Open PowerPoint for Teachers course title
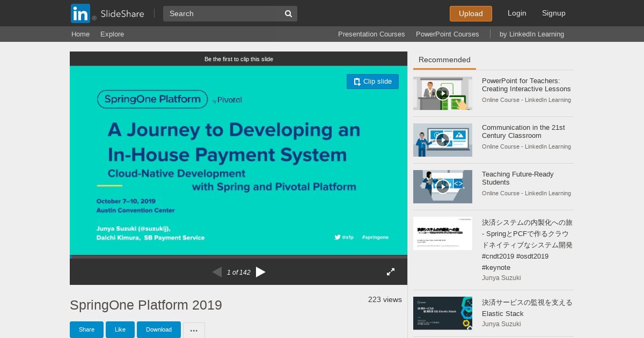 (x=526, y=85)
